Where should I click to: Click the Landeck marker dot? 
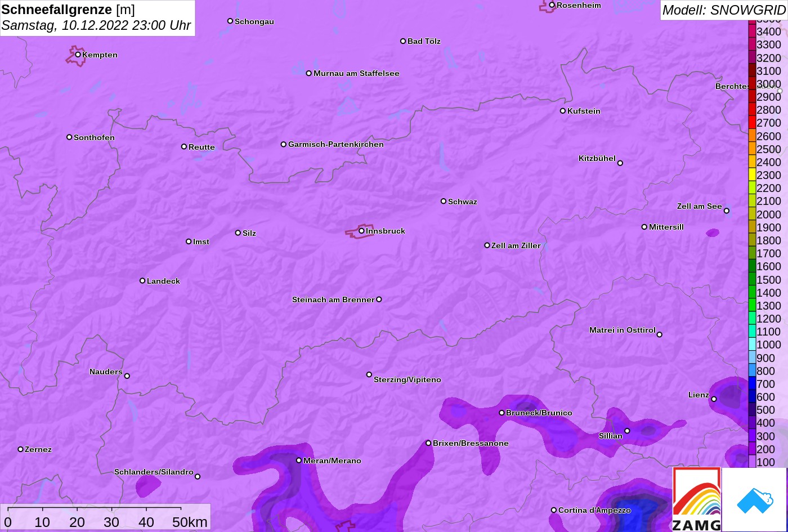pos(142,281)
